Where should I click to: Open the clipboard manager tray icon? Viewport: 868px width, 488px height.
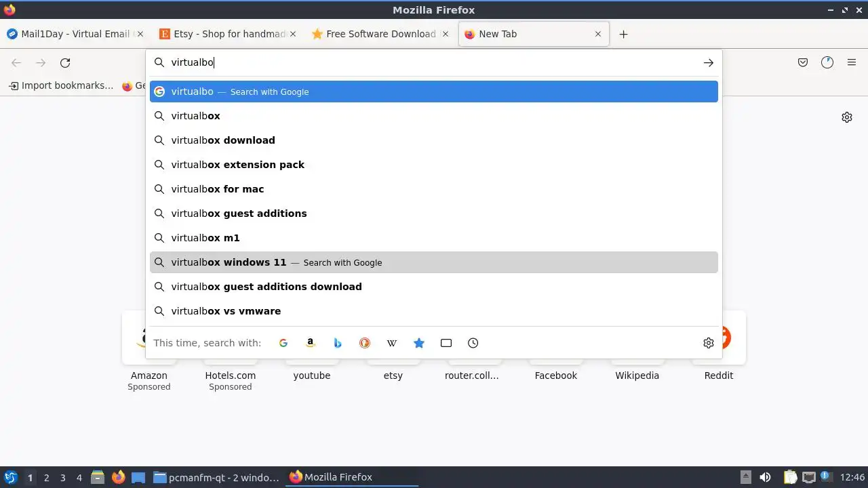(x=791, y=477)
